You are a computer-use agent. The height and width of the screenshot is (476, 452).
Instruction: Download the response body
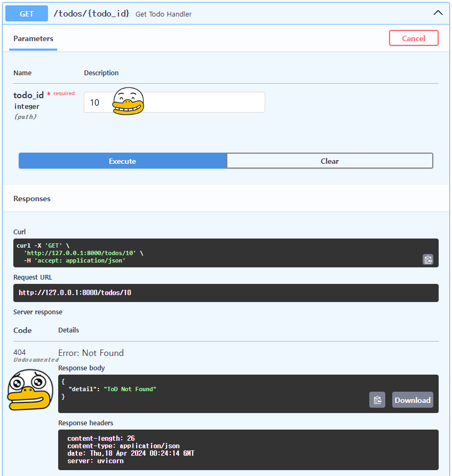(413, 400)
